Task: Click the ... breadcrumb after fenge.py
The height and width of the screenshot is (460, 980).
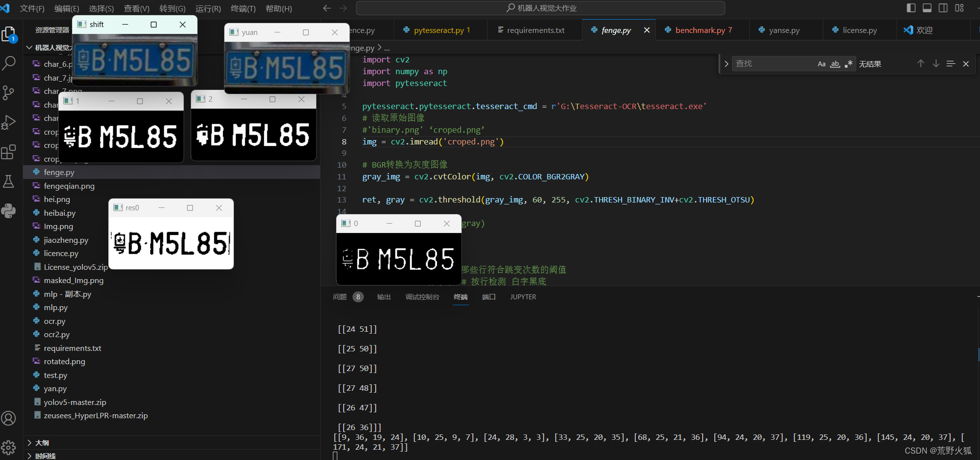Action: [x=387, y=48]
